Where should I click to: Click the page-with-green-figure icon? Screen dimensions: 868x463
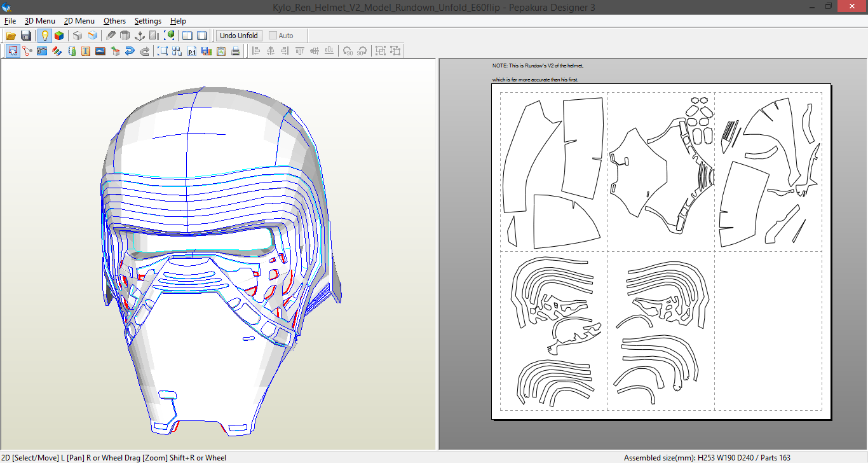point(71,51)
